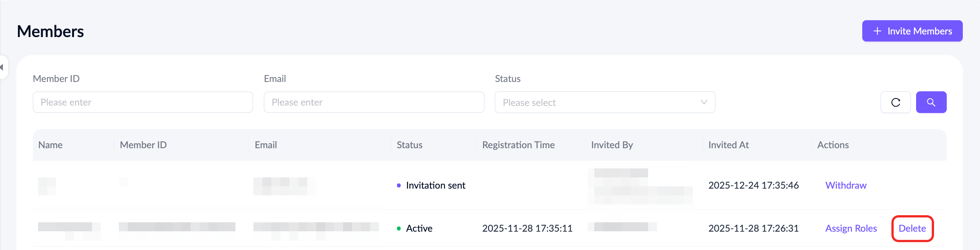Click the Registration Time column header
This screenshot has height=250, width=980.
[518, 145]
